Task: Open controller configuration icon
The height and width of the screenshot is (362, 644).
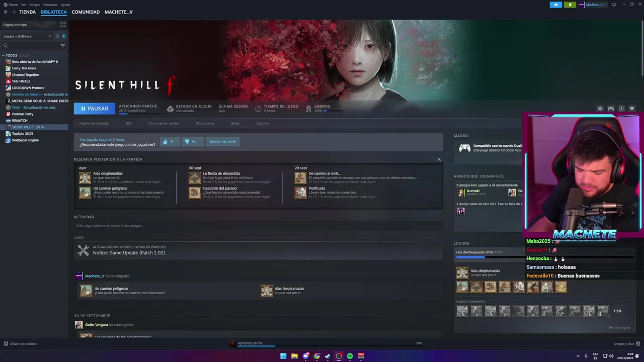Action: tap(610, 109)
